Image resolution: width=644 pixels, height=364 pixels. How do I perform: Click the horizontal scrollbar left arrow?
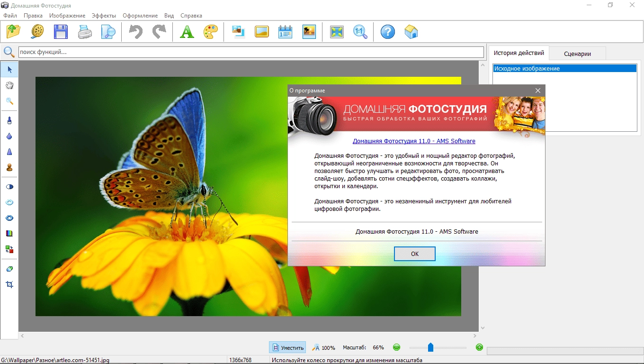[22, 336]
